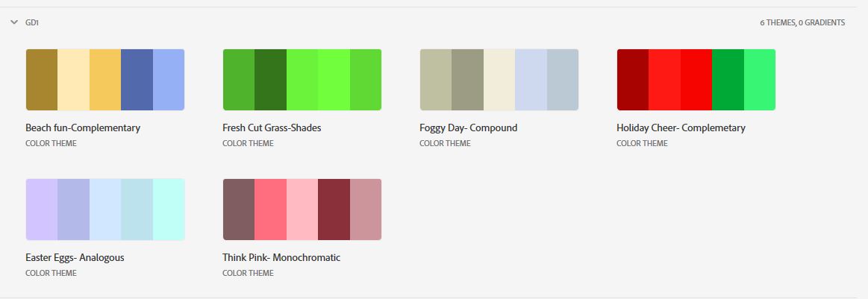The width and height of the screenshot is (868, 299).
Task: Open the Fresh Cut Grass-Shades theme title
Action: [272, 128]
